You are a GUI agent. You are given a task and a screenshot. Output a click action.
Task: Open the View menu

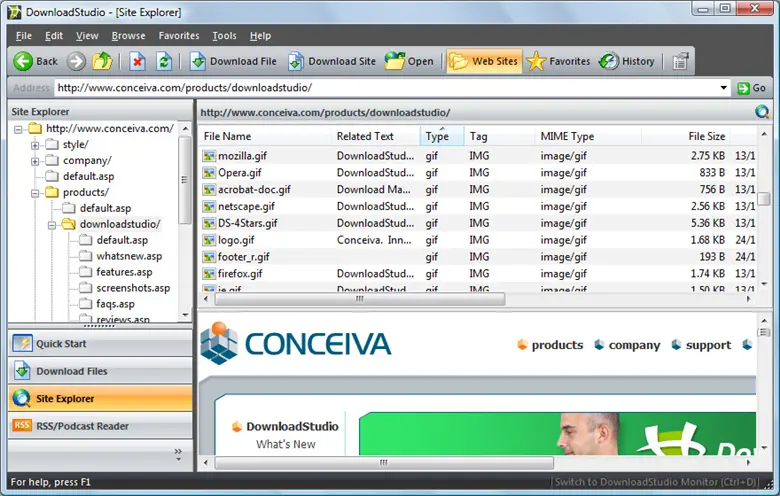[x=87, y=36]
